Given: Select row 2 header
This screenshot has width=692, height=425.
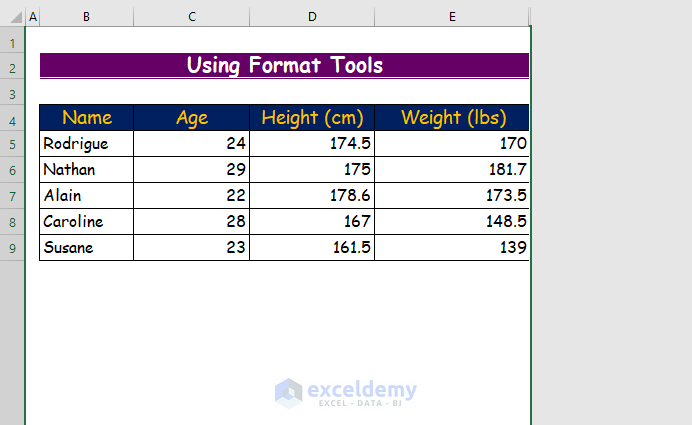Looking at the screenshot, I should coord(12,68).
